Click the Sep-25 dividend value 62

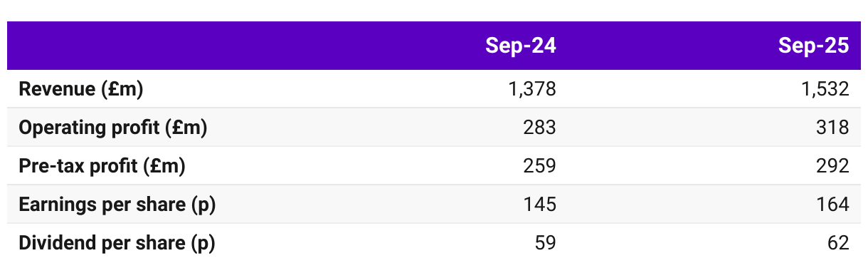tap(838, 243)
